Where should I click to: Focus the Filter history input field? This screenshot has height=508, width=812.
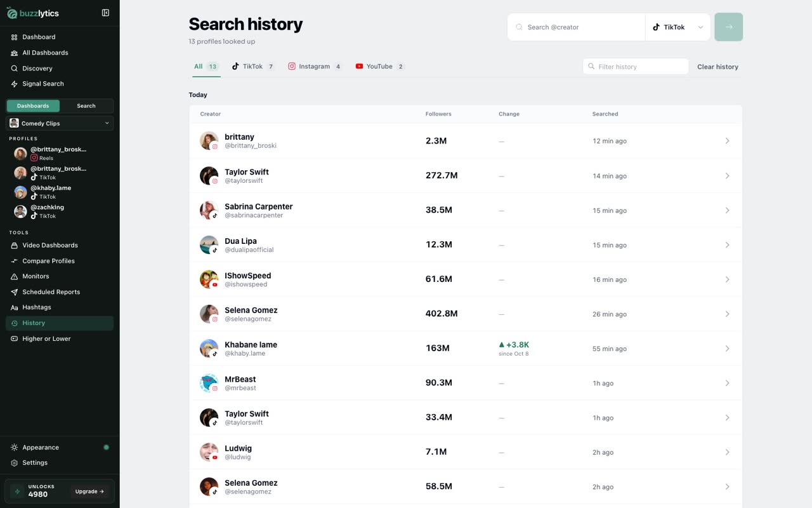point(636,67)
